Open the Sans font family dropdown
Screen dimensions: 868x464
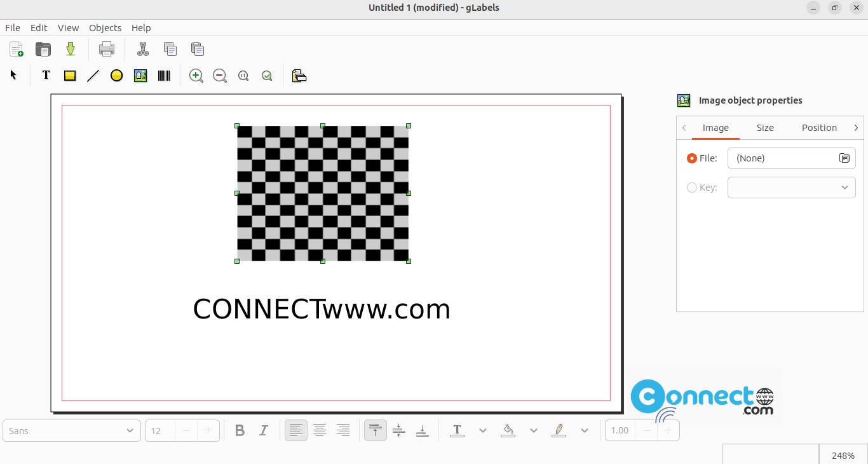[x=71, y=430]
